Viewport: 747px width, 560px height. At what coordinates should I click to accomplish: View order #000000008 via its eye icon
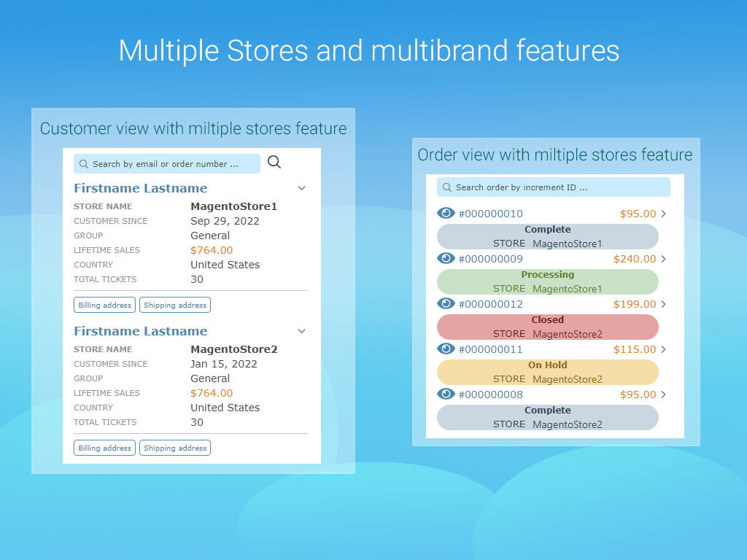[x=446, y=394]
